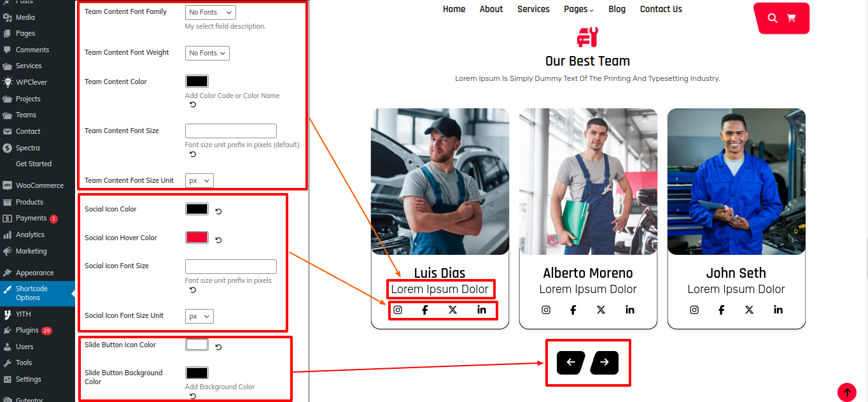This screenshot has height=402, width=868.
Task: Click the Our Best Team heading
Action: (587, 61)
